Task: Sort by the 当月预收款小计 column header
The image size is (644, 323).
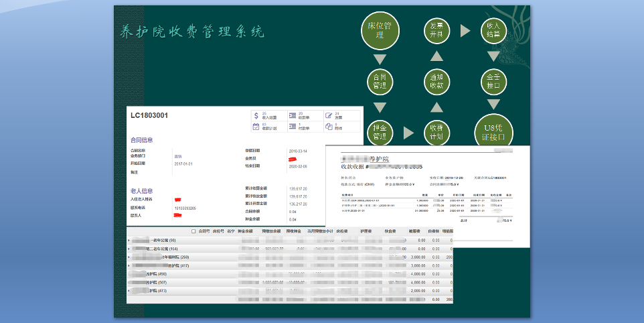Action: point(321,231)
